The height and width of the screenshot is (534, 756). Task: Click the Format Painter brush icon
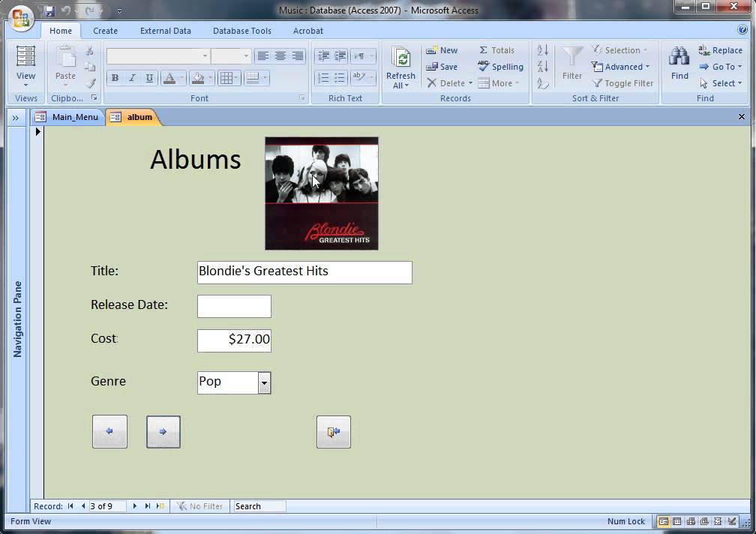click(x=90, y=83)
